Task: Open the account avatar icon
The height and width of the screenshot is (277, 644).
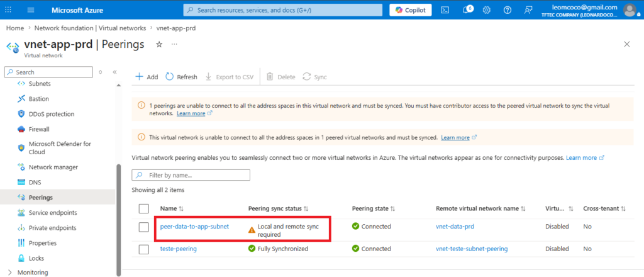Action: coord(630,10)
